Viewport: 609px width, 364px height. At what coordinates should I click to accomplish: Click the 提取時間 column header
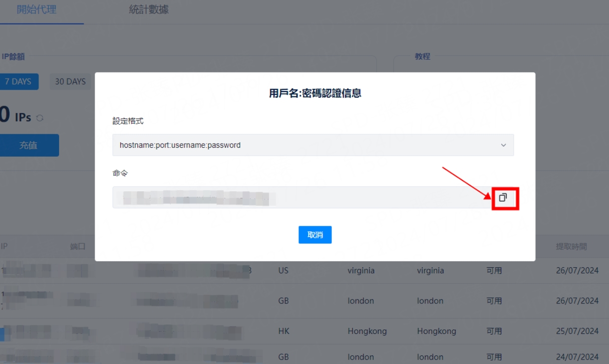pos(571,246)
